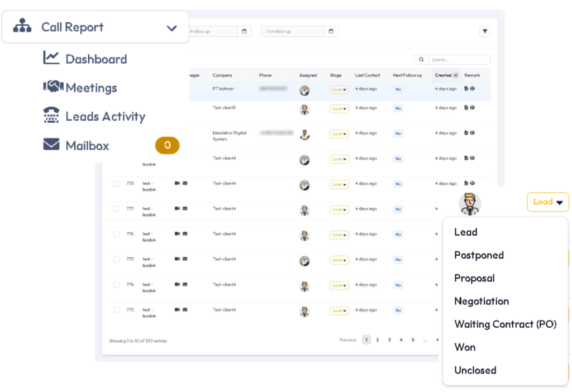This screenshot has height=392, width=572.
Task: Check the box next to row 773
Action: click(117, 310)
